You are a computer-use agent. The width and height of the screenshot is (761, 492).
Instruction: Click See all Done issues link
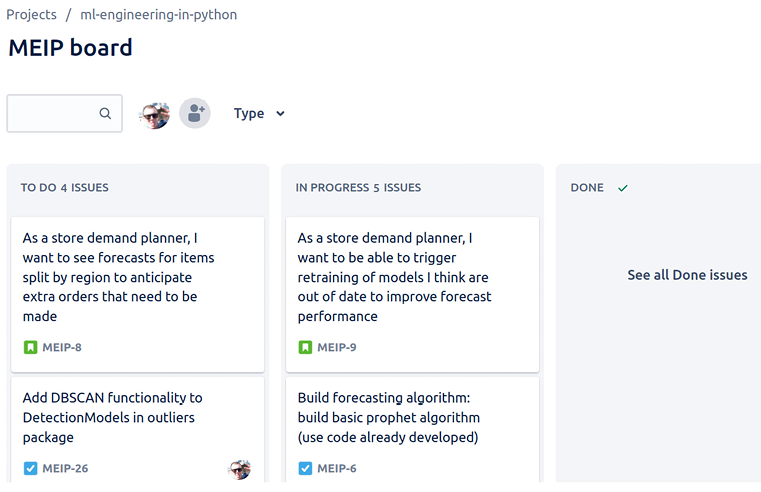coord(687,275)
